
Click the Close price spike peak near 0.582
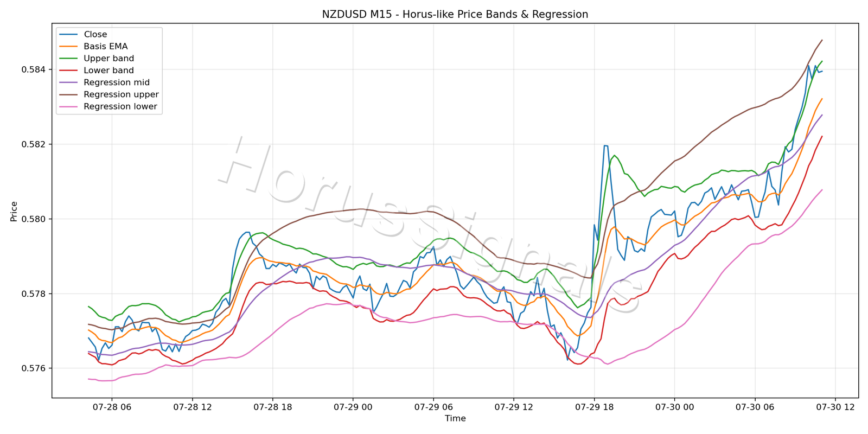pyautogui.click(x=605, y=145)
